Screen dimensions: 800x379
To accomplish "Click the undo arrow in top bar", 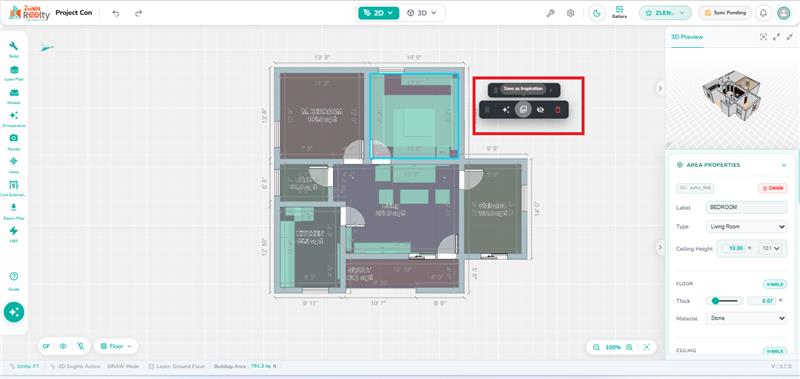I will pos(116,13).
